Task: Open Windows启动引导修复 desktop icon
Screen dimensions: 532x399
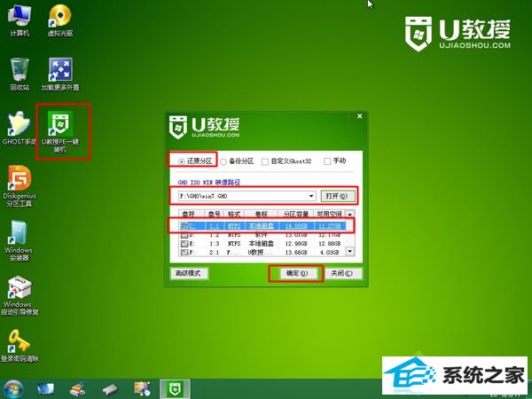Action: click(20, 295)
